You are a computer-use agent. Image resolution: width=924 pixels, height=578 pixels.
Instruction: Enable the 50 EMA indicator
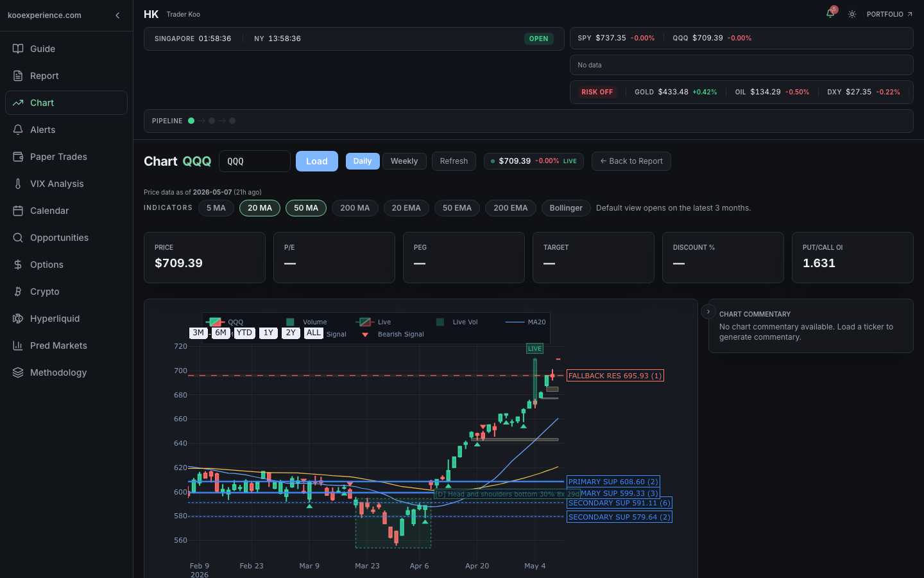click(457, 208)
